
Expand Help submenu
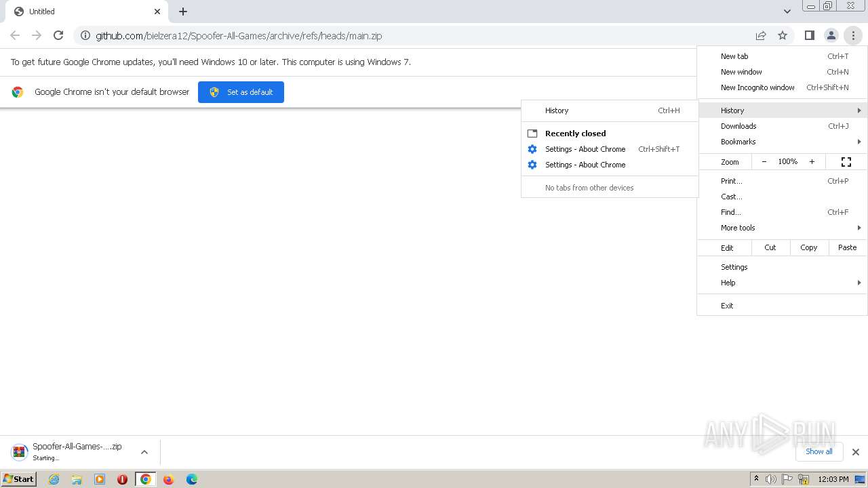(782, 283)
